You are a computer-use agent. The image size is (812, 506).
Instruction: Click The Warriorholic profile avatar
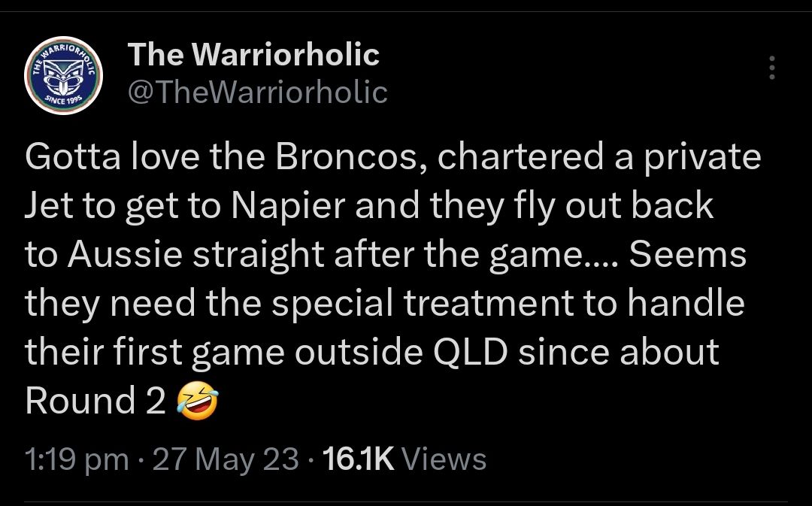(x=63, y=76)
